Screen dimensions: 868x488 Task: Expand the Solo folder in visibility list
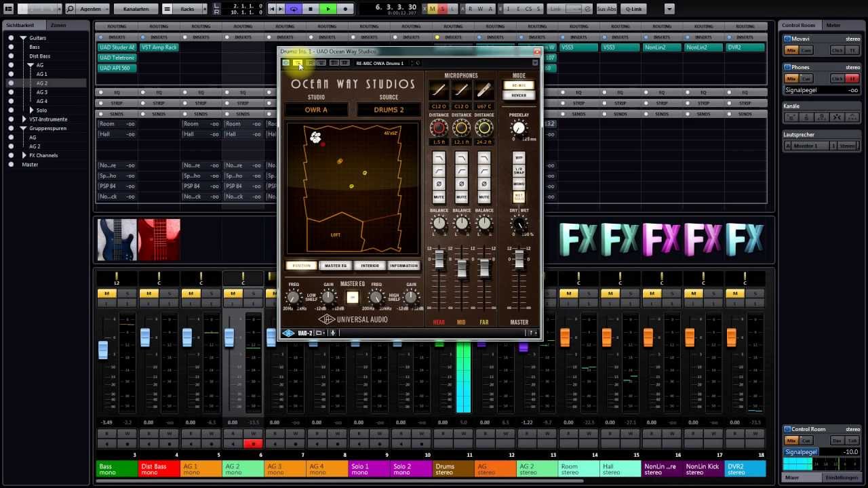(31, 110)
